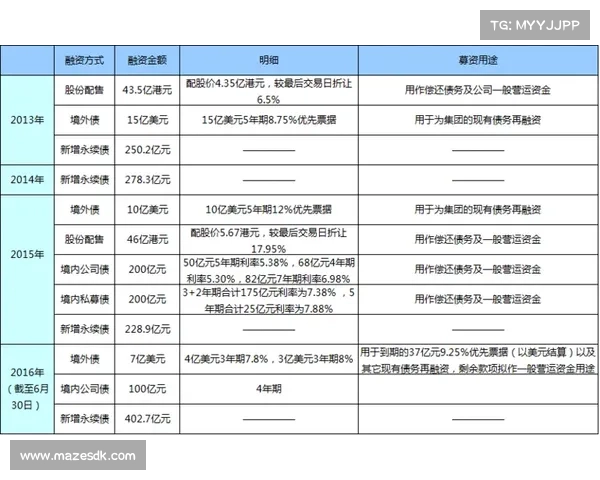
Task: Click the 43.5亿港元 amount cell
Action: click(x=147, y=90)
